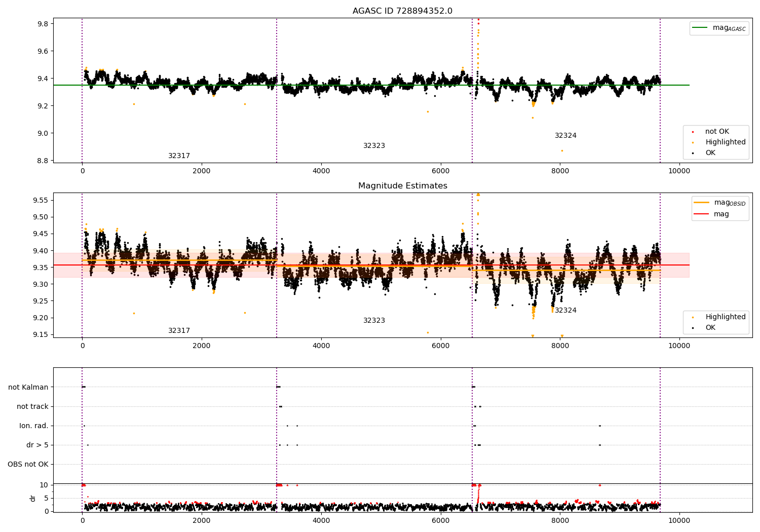Click the 32324 obsid label in top plot
The width and height of the screenshot is (760, 532).
(565, 136)
